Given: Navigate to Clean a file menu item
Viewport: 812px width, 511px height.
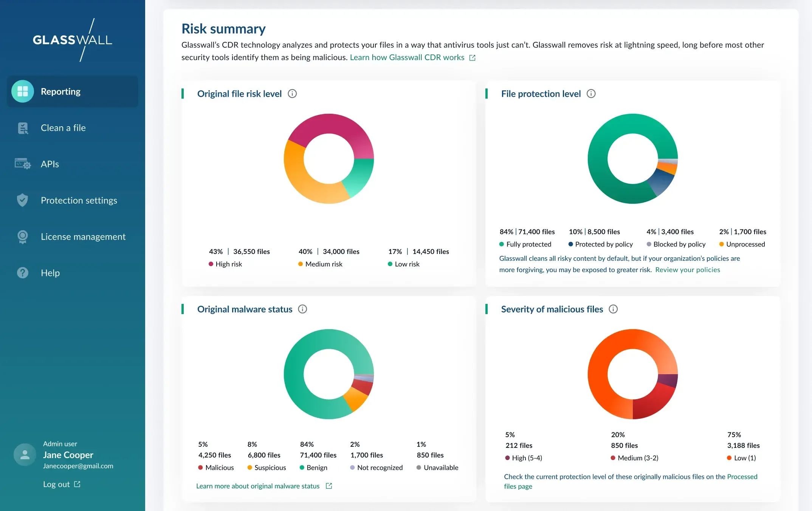Looking at the screenshot, I should tap(63, 128).
